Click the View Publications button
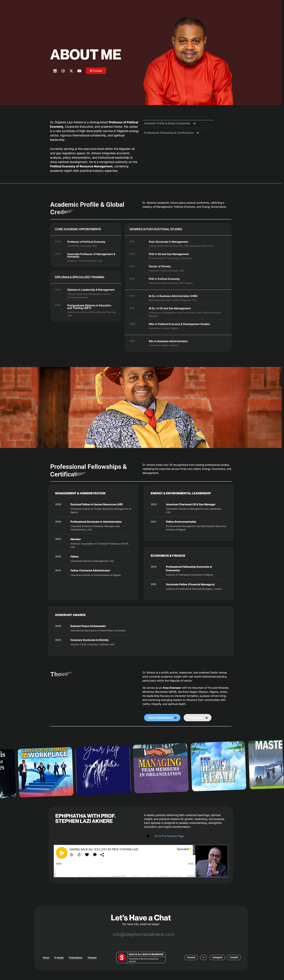 pyautogui.click(x=162, y=718)
